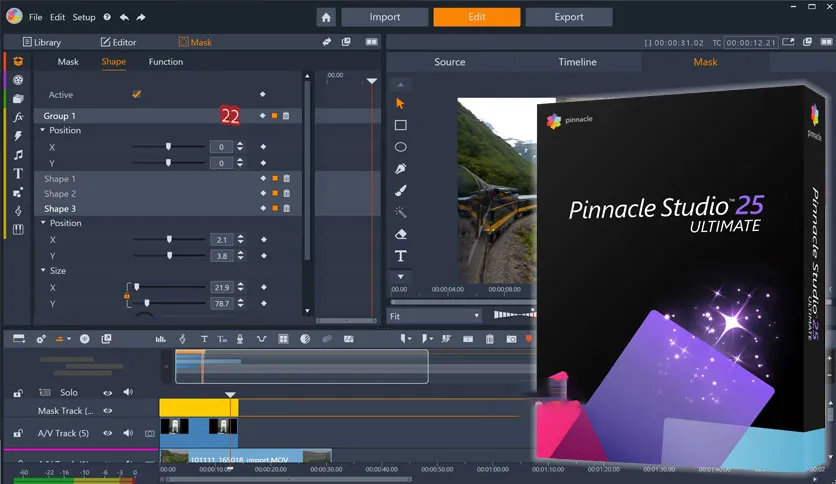
Task: Collapse Group 1 Position section
Action: point(43,131)
